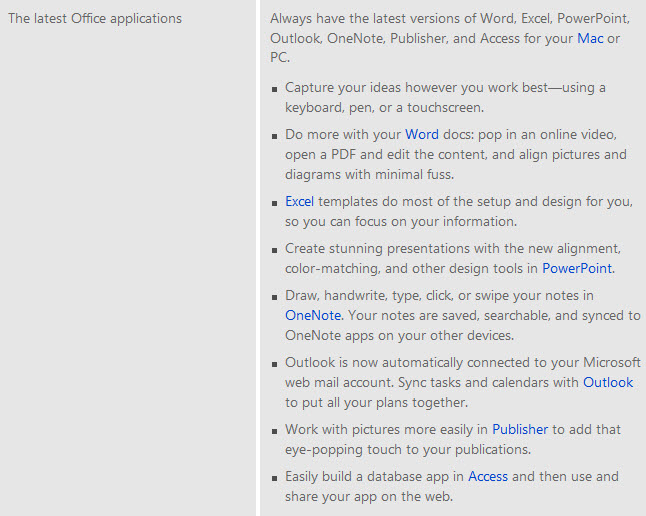
Task: Click 'diagrams with minimal fuss.' text
Action: (369, 175)
